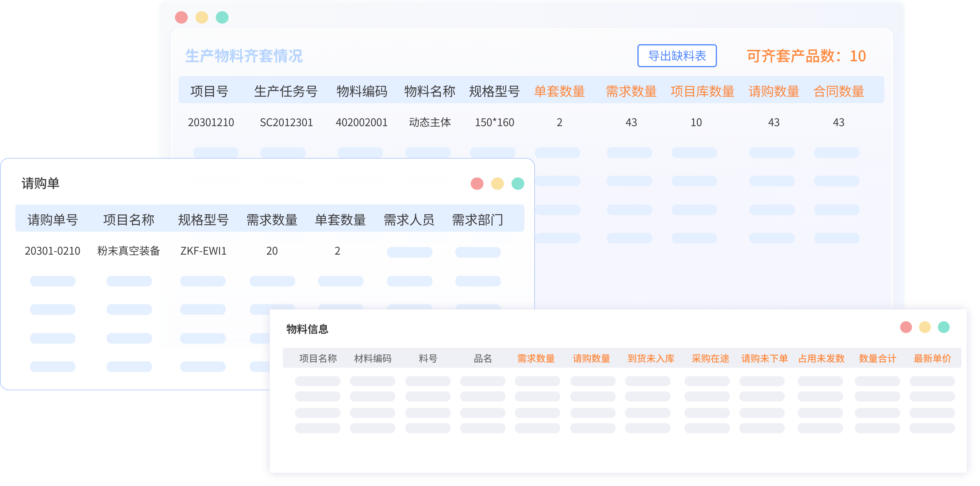Screen dimensions: 980x486
Task: Click red dot in 物料信息 window
Action: tap(906, 327)
